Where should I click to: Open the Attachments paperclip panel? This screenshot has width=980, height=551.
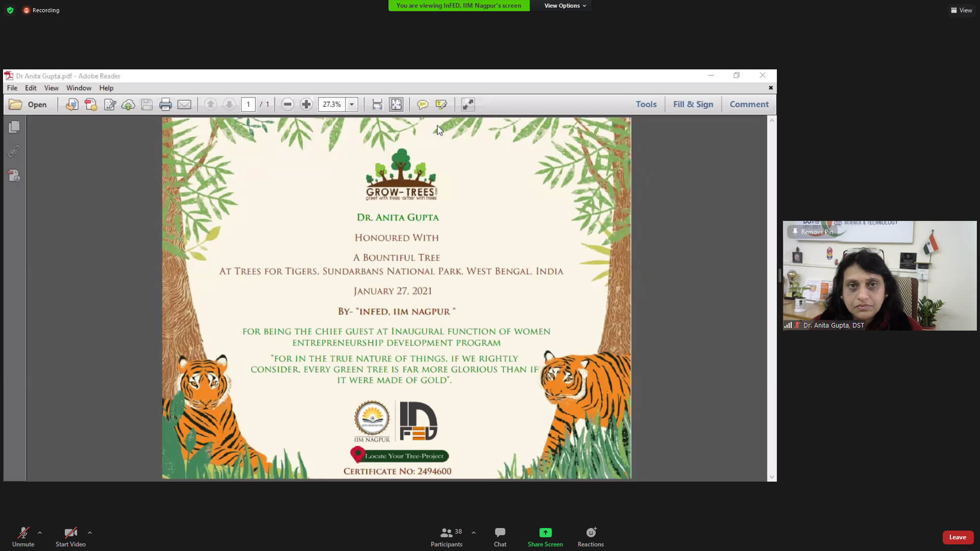[14, 152]
